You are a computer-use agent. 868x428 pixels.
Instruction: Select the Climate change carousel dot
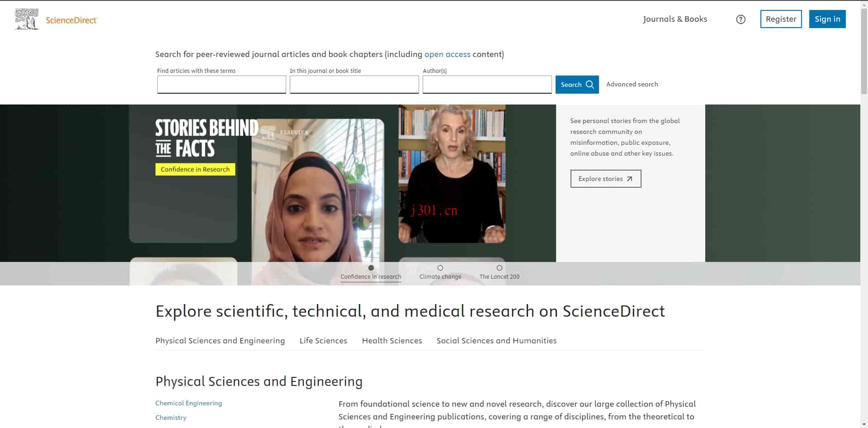[x=440, y=268]
